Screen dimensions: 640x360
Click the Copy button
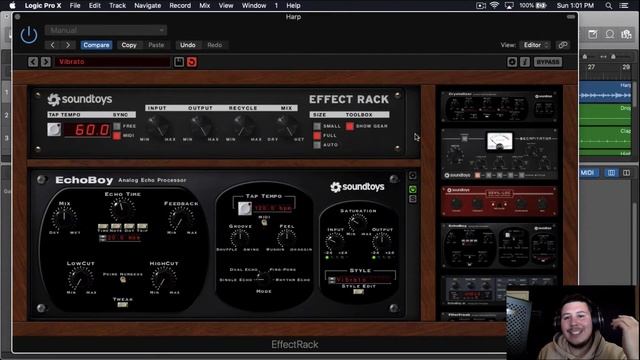[x=129, y=45]
